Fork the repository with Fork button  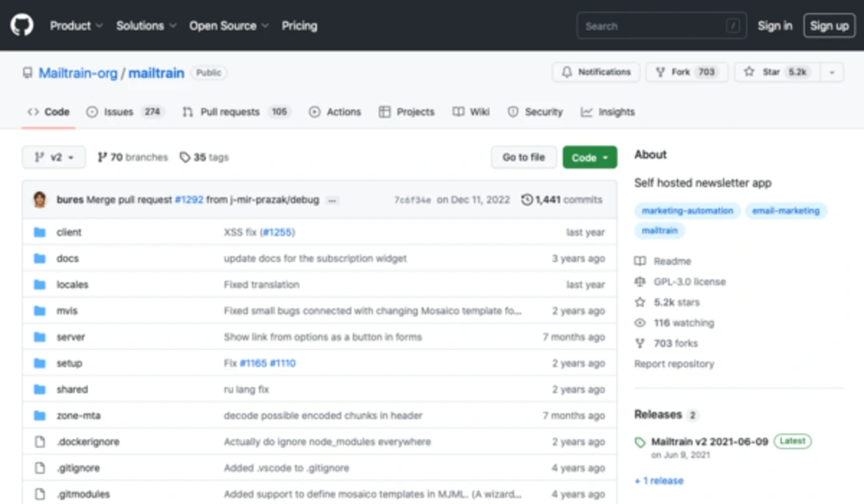pos(686,72)
